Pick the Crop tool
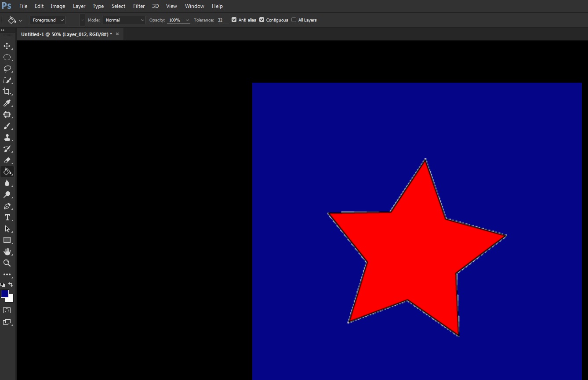Viewport: 588px width, 380px height. (x=7, y=91)
